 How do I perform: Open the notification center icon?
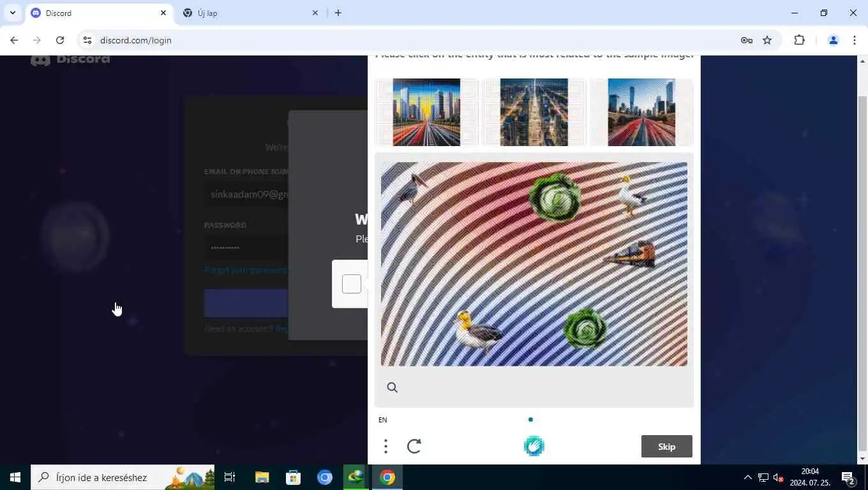(x=848, y=477)
